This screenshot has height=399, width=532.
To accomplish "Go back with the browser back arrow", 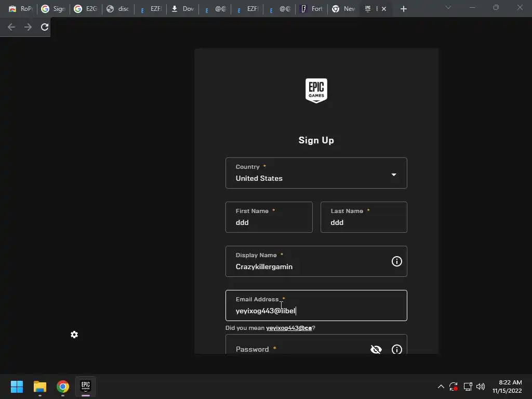I will tap(11, 27).
